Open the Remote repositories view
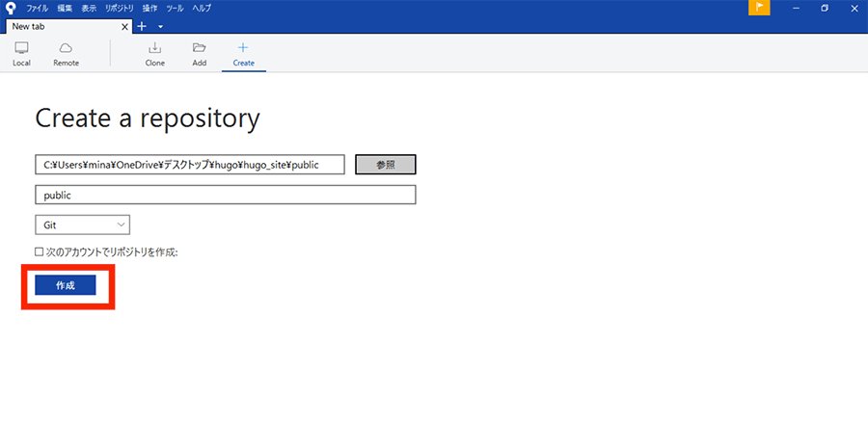The width and height of the screenshot is (868, 448). coord(66,54)
